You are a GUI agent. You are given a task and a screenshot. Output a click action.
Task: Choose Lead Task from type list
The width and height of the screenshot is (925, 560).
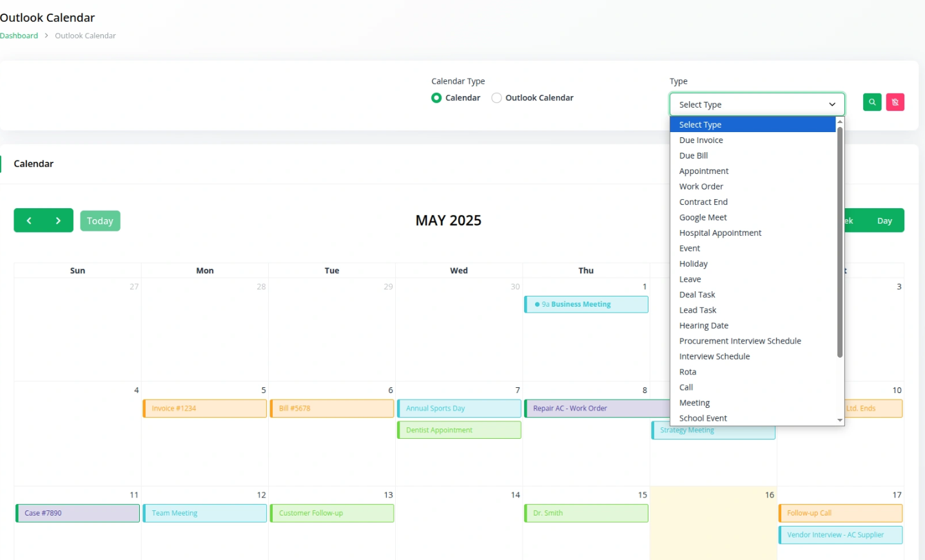coord(753,310)
